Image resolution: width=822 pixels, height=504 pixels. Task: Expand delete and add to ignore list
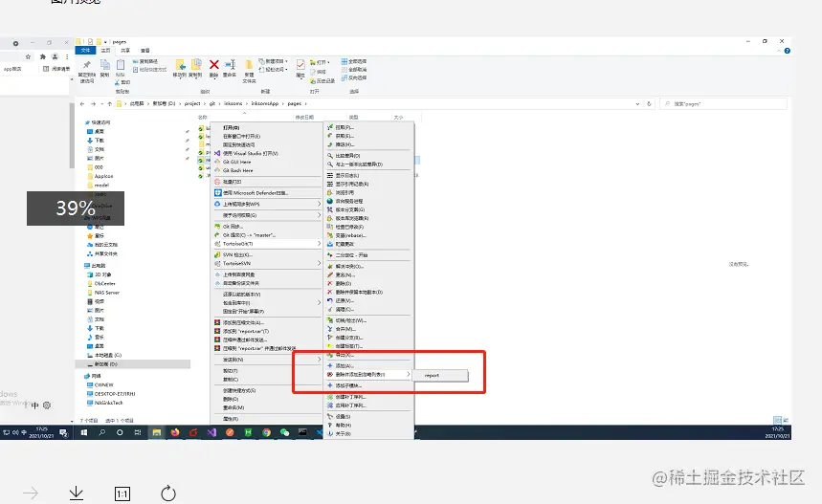coord(368,375)
